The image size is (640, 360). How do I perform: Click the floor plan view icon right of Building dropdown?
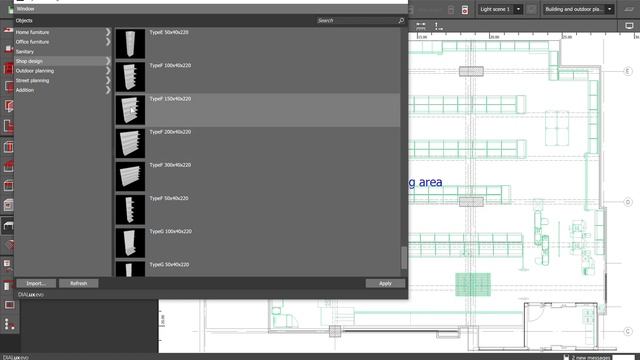pyautogui.click(x=629, y=9)
